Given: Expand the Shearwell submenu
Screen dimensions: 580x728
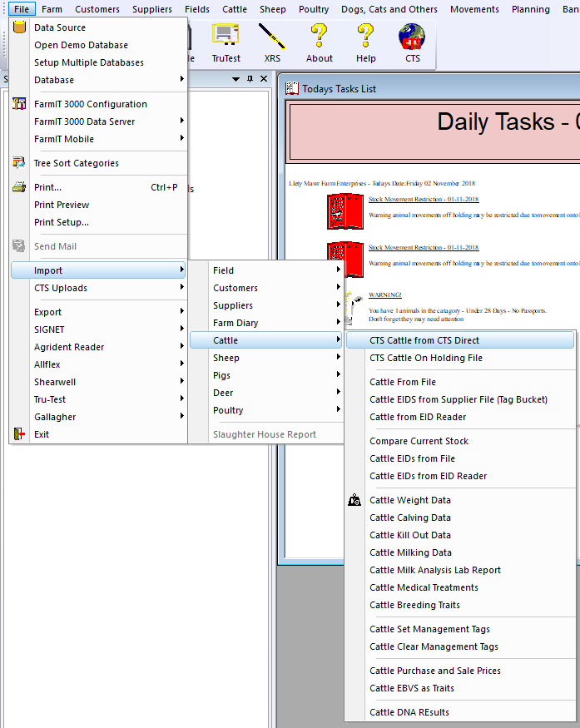Looking at the screenshot, I should coord(98,382).
